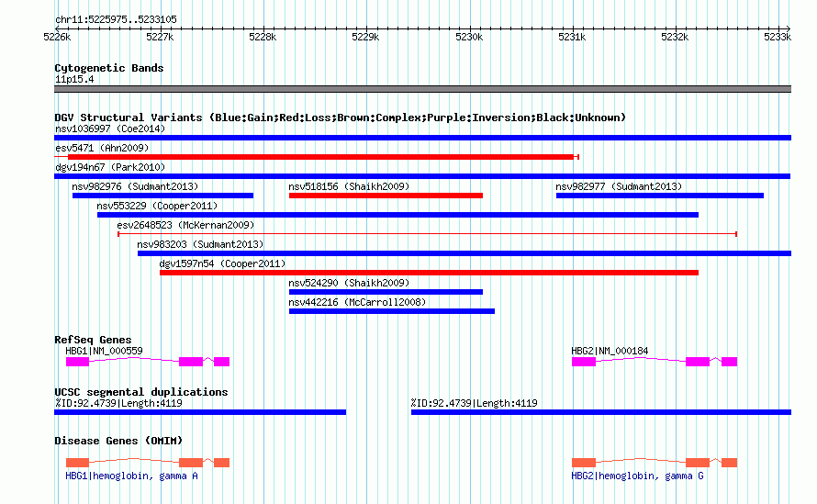817x504 pixels.
Task: Click the Disease Genes (OMIM) track title
Action: (x=118, y=441)
